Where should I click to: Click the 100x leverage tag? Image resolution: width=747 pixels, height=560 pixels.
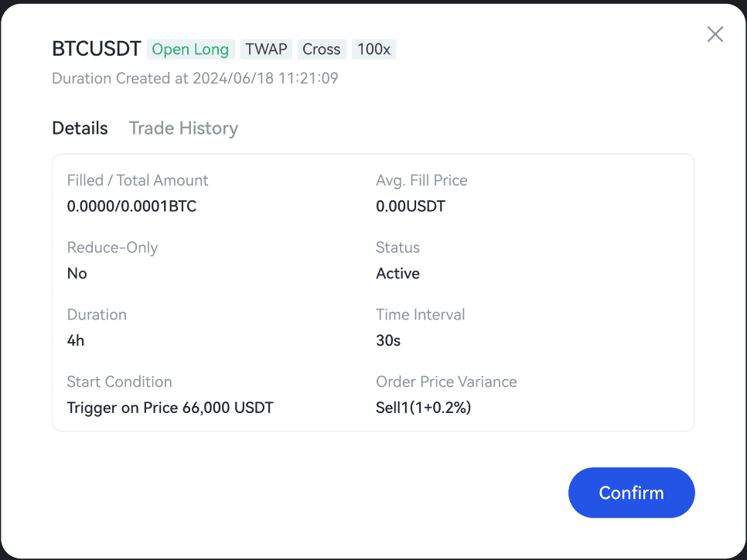coord(373,50)
